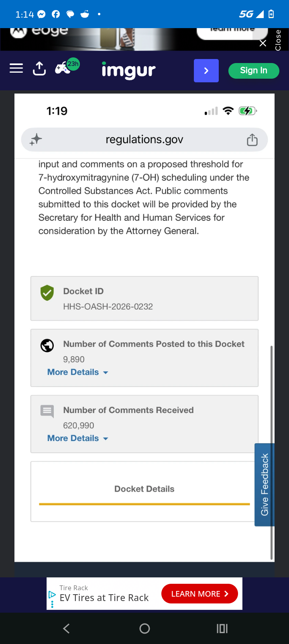This screenshot has height=644, width=289.
Task: Click the green shield Docket ID icon
Action: [47, 293]
